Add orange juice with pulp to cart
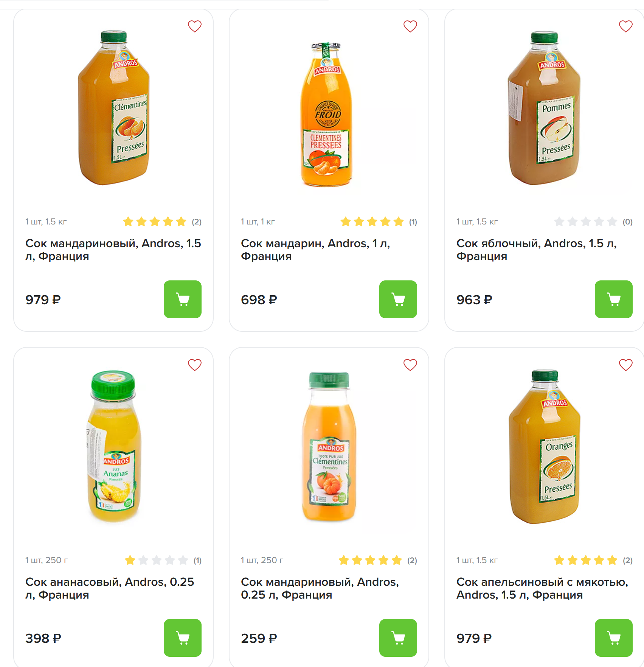 pyautogui.click(x=613, y=638)
